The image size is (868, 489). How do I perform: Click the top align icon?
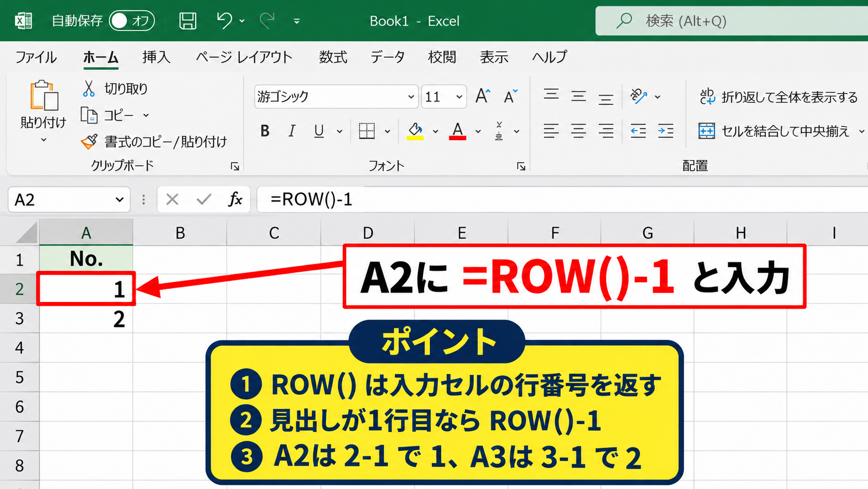[551, 95]
